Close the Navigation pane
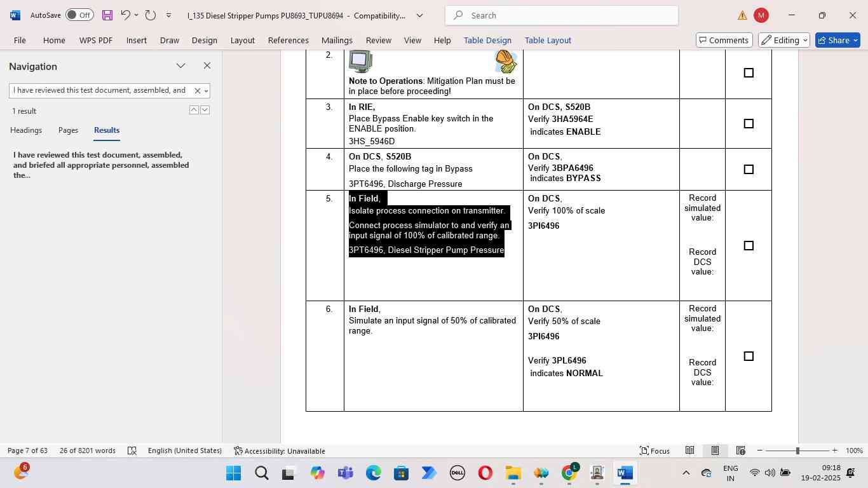Image resolution: width=868 pixels, height=488 pixels. pyautogui.click(x=207, y=65)
